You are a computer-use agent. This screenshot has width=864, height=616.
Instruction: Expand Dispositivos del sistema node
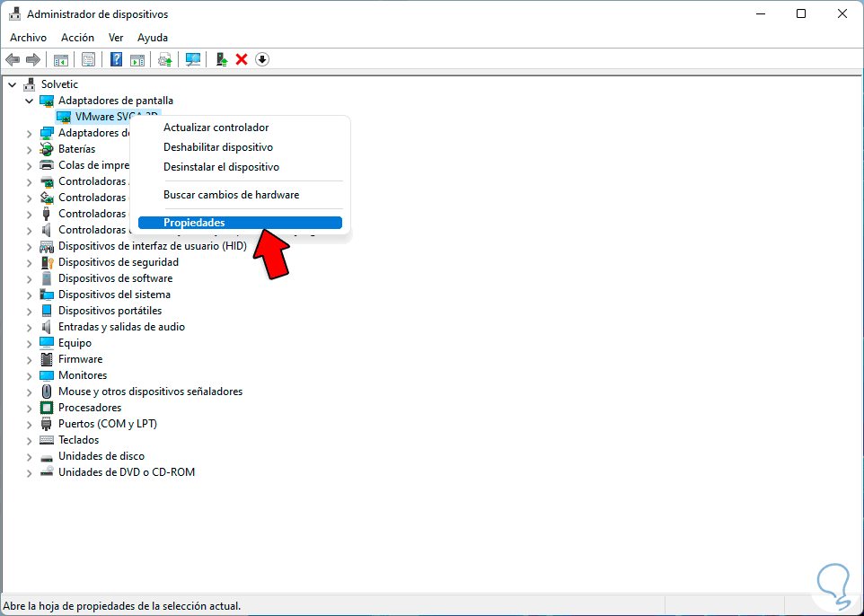30,295
